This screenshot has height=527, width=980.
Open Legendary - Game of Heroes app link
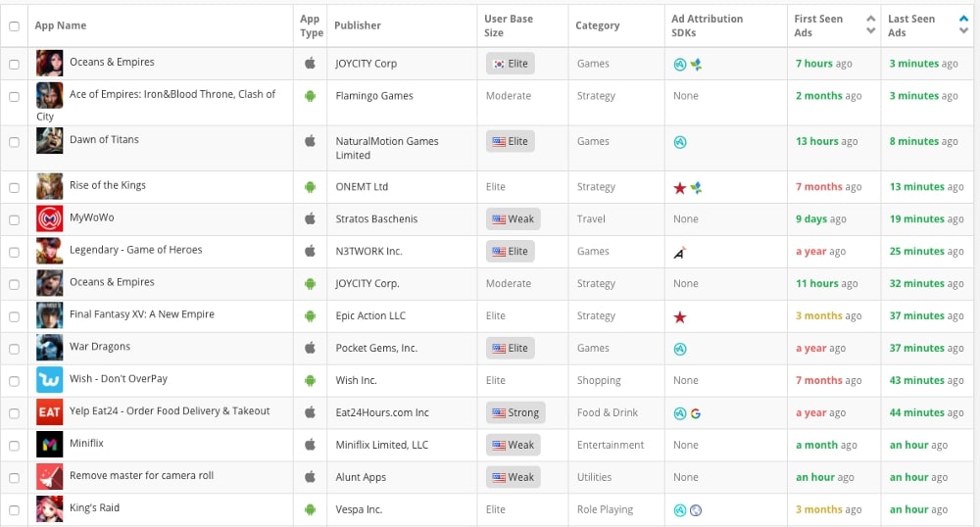click(x=135, y=250)
